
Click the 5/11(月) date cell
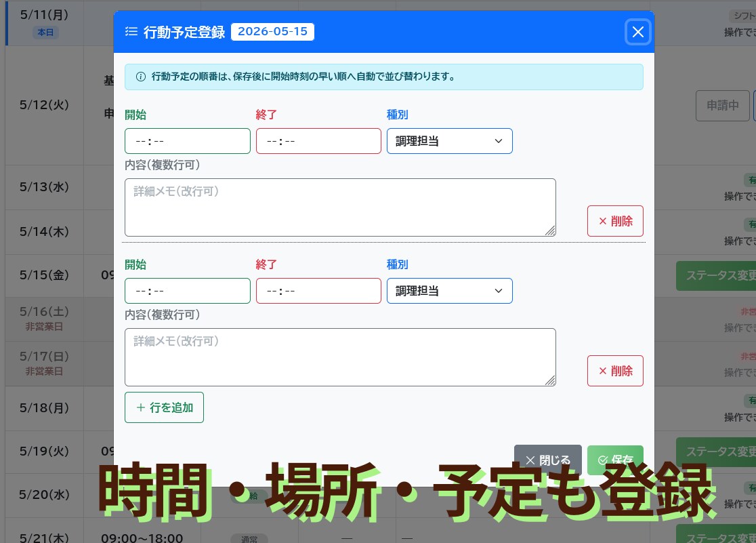click(44, 22)
